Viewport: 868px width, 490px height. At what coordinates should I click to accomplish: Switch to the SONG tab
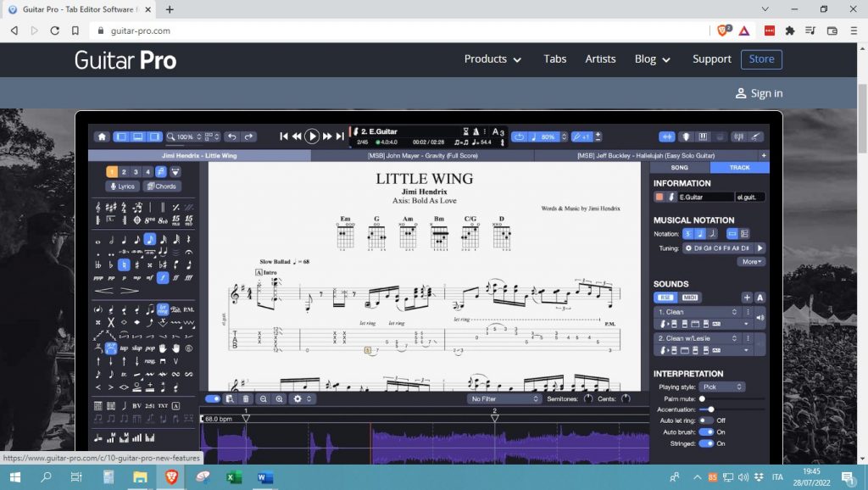(679, 168)
